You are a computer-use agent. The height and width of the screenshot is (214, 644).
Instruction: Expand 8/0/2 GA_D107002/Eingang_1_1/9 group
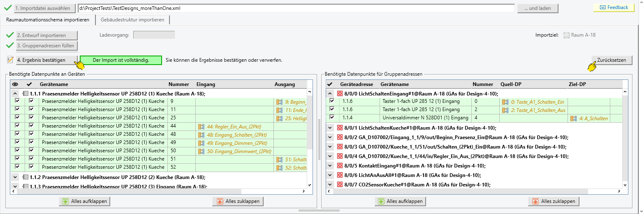[330, 137]
